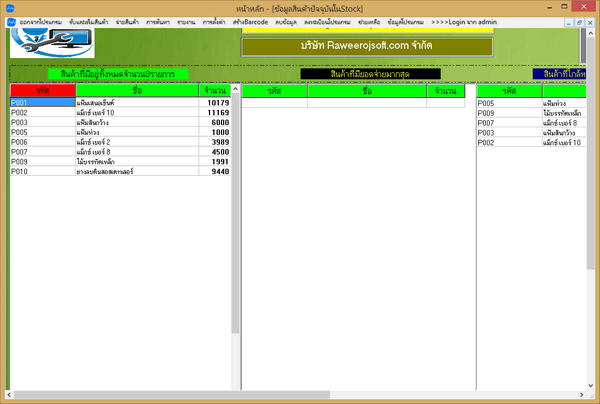Image resolution: width=600 pixels, height=404 pixels.
Task: Select P009 in the rightmost table
Action: click(x=509, y=113)
